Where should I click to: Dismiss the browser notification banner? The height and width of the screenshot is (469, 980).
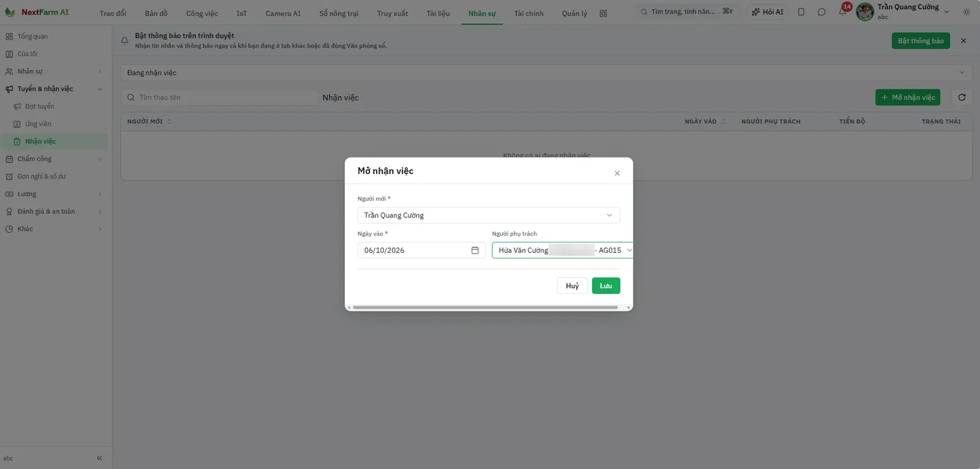click(x=963, y=41)
